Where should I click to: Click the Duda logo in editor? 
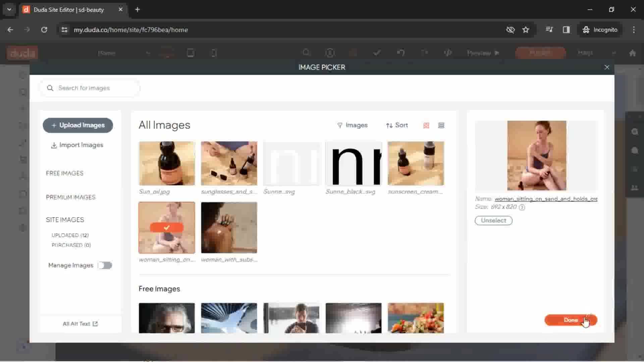22,53
